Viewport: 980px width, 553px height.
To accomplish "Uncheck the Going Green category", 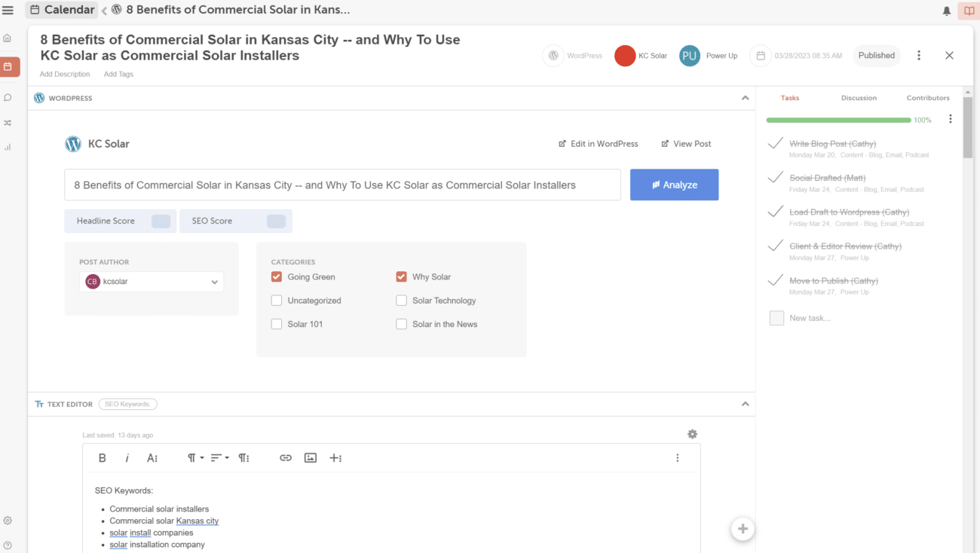I will click(x=277, y=276).
